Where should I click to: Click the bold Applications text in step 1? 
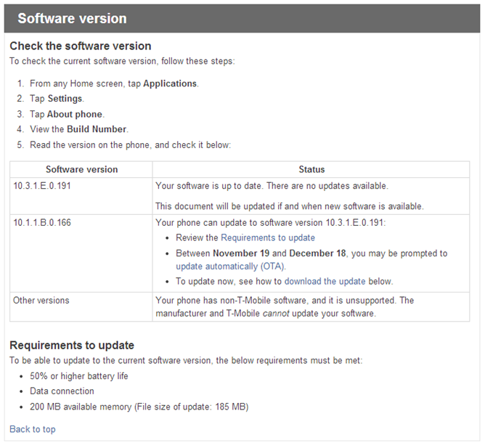170,84
